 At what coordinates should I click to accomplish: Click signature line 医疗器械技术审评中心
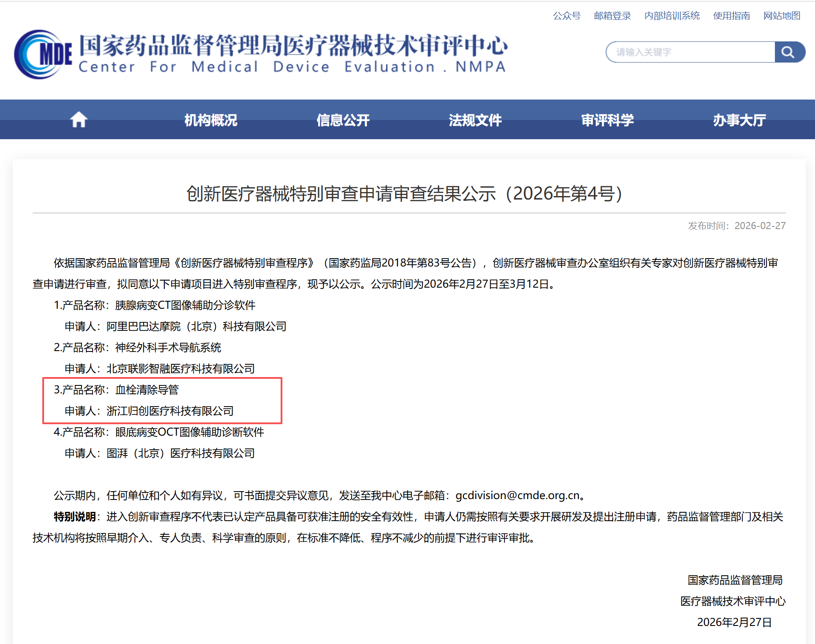pos(733,601)
